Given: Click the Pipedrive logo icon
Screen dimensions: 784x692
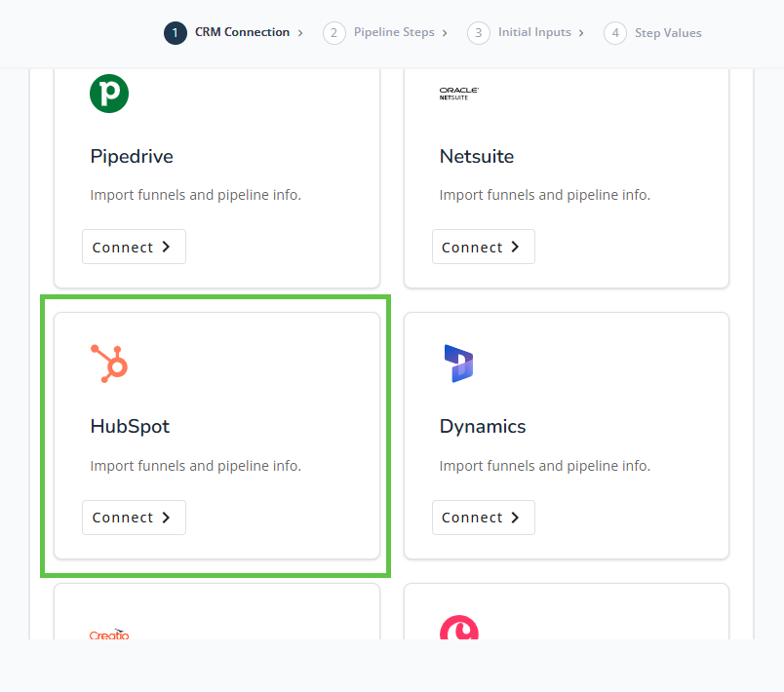Looking at the screenshot, I should click(x=109, y=94).
